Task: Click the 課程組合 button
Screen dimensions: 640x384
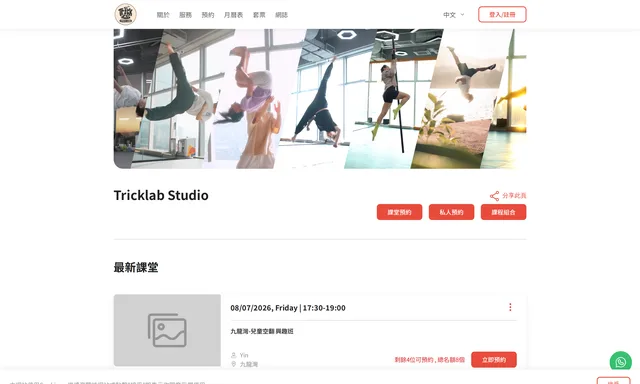Action: pos(503,212)
